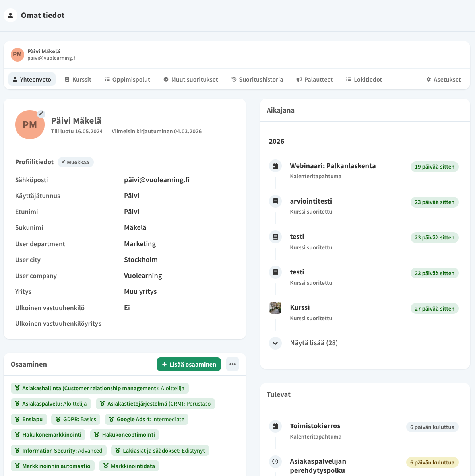Click the GDPR: Basics skill tag
475x476 pixels.
[x=76, y=419]
